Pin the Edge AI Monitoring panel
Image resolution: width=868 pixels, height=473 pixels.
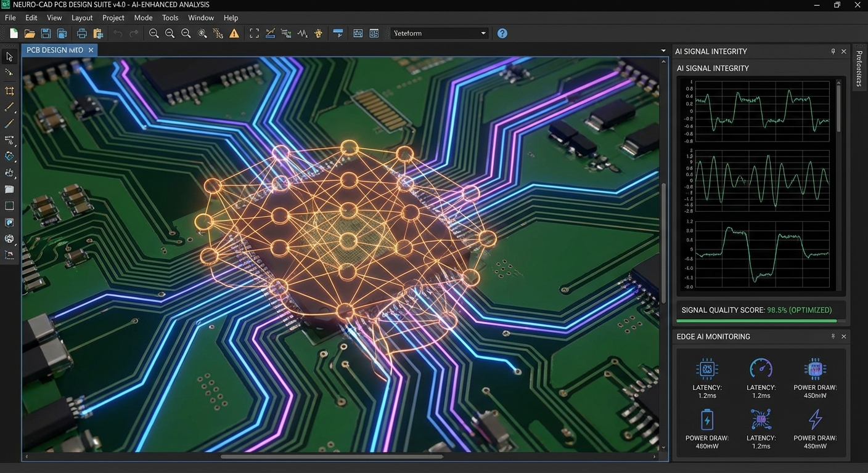833,336
